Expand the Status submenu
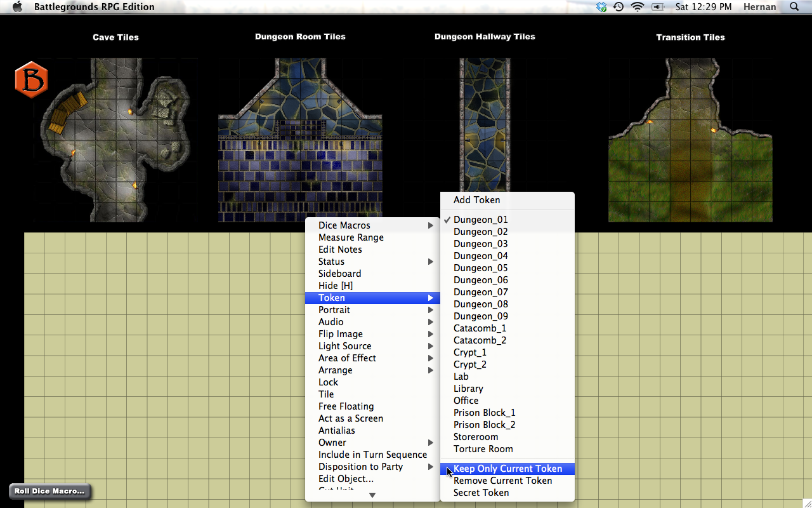This screenshot has height=508, width=812. [x=372, y=262]
